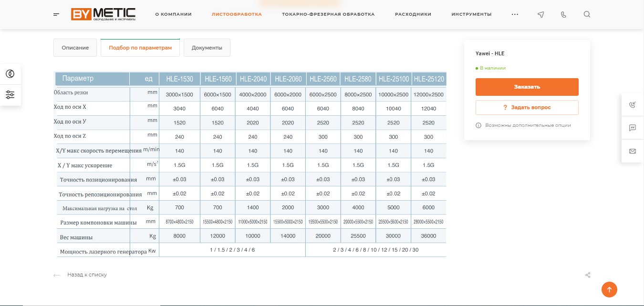Image resolution: width=644 pixels, height=306 pixels.
Task: Click the 12000×2500 cutting area cell
Action: pos(429,95)
